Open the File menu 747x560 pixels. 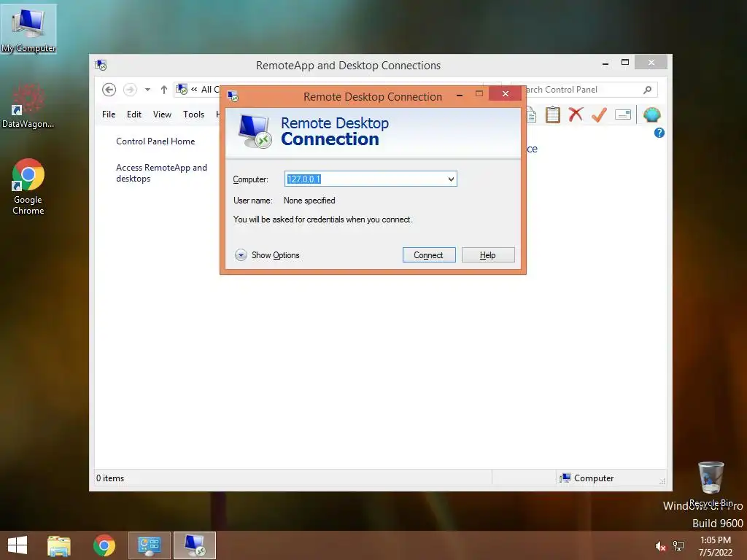(x=109, y=114)
